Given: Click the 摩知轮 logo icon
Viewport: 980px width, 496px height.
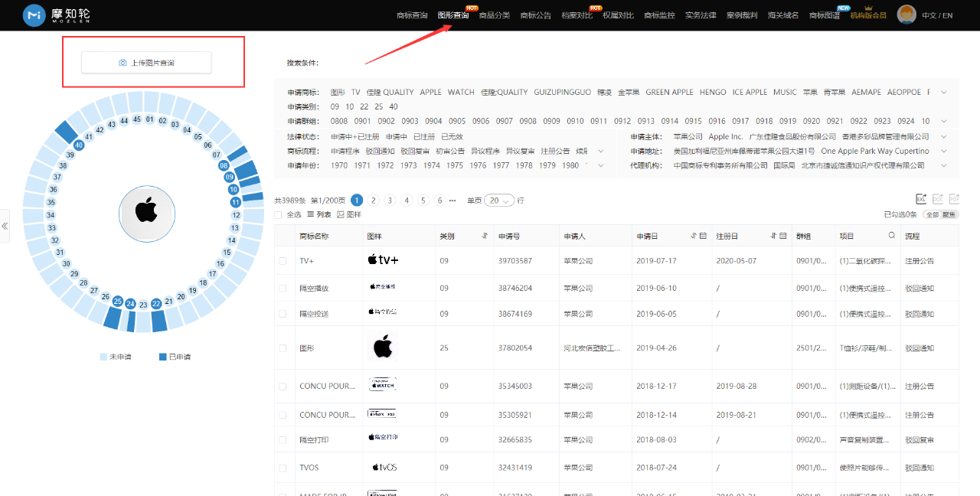Looking at the screenshot, I should click(34, 15).
